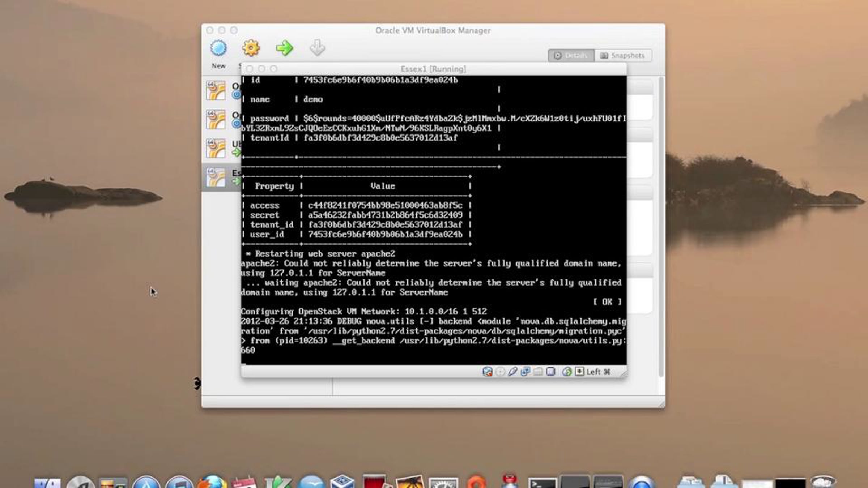Image resolution: width=868 pixels, height=488 pixels.
Task: Click the mouse integration status icon
Action: point(567,372)
